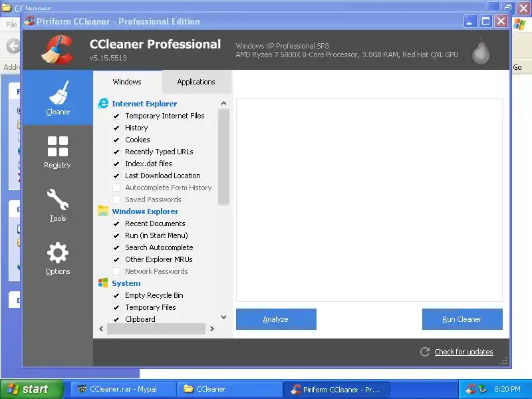Screen dimensions: 532x399
Task: Toggle Search Autocomplete checkbox
Action: [x=116, y=247]
